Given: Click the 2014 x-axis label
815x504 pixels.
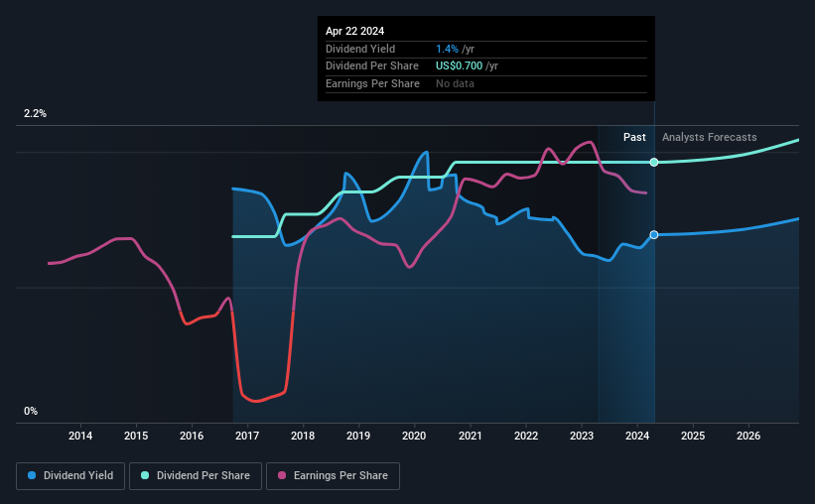Looking at the screenshot, I should tap(80, 436).
